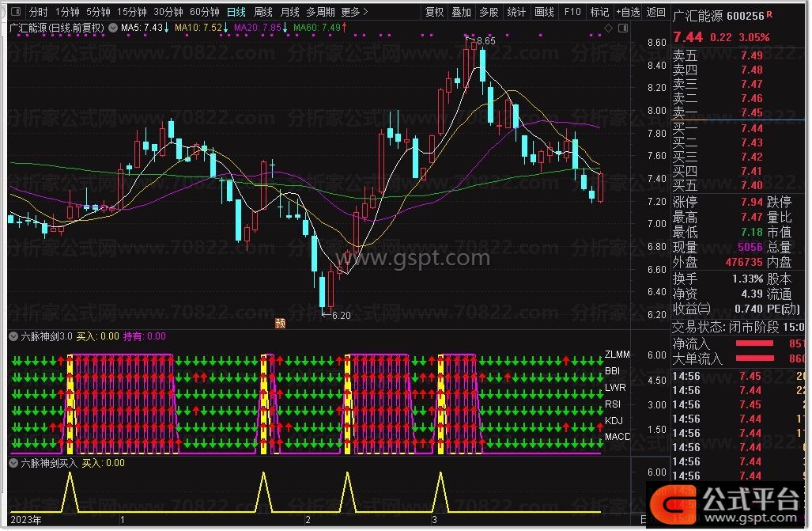Open the 统计 statistics tool
Screen dimensions: 812x531
(x=516, y=11)
